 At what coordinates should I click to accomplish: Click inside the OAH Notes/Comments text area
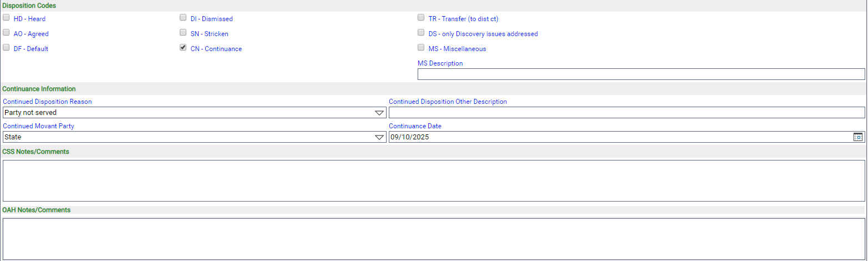434,239
